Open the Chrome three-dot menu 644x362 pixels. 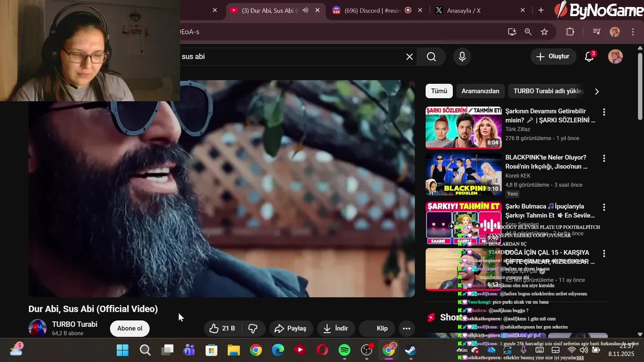[633, 32]
